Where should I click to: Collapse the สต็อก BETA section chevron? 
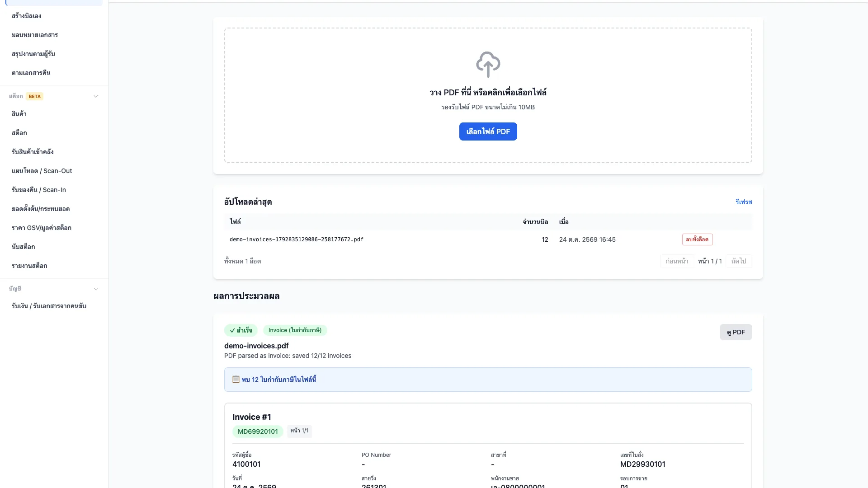96,96
